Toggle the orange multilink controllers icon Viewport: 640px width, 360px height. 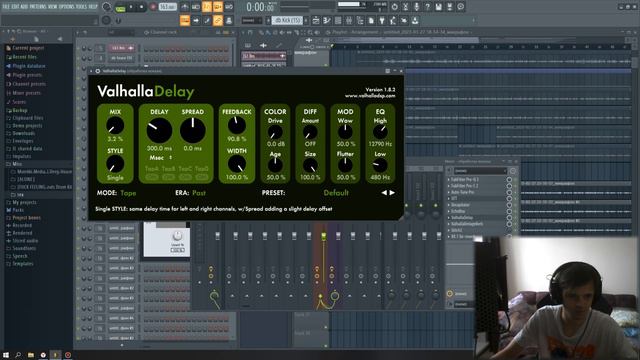pos(218,20)
